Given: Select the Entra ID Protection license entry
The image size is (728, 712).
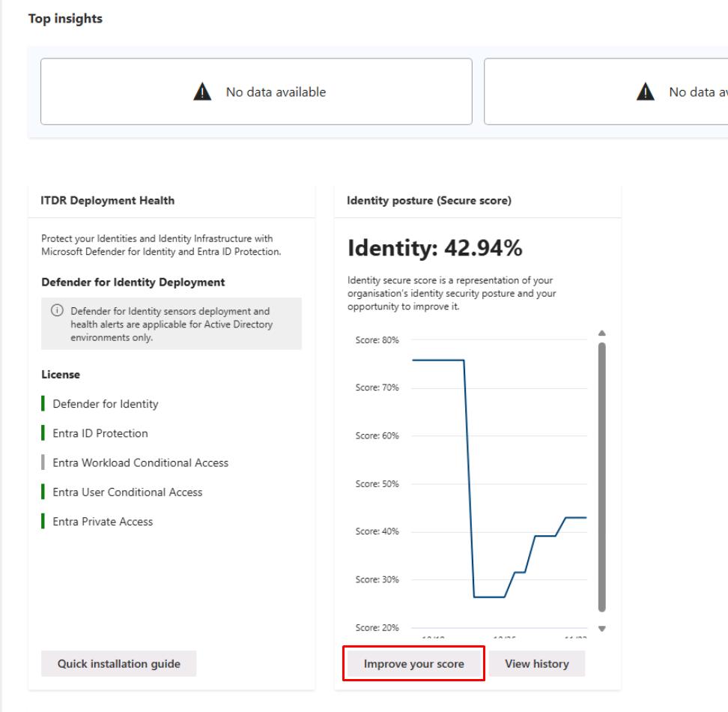Looking at the screenshot, I should click(x=100, y=433).
